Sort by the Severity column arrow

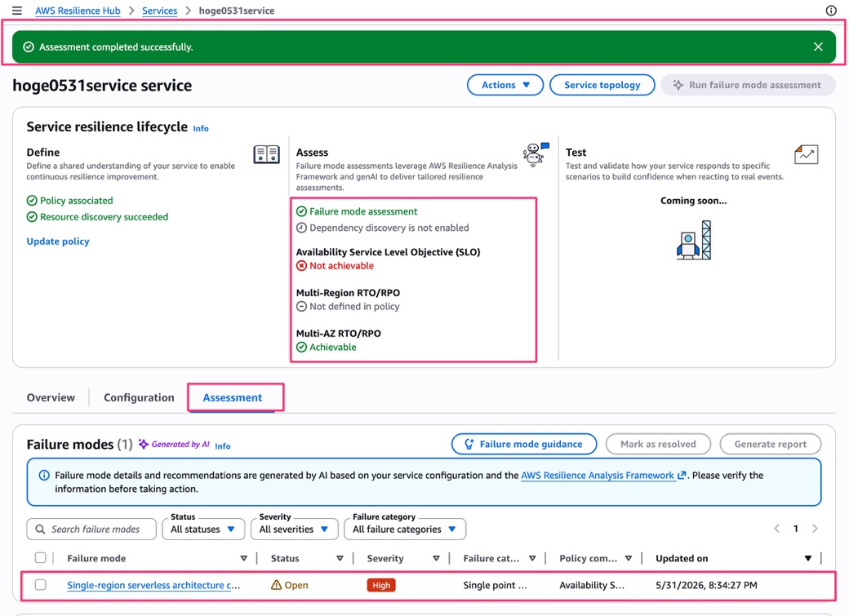(436, 558)
